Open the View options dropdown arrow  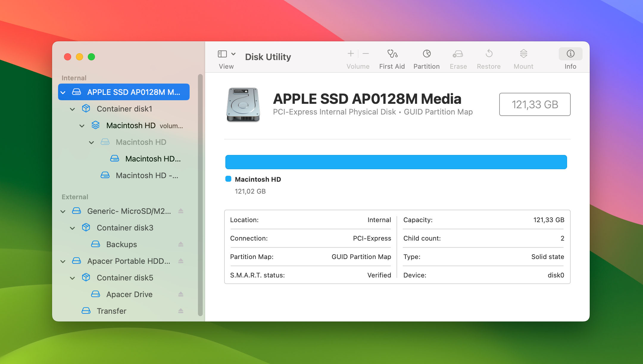tap(234, 54)
